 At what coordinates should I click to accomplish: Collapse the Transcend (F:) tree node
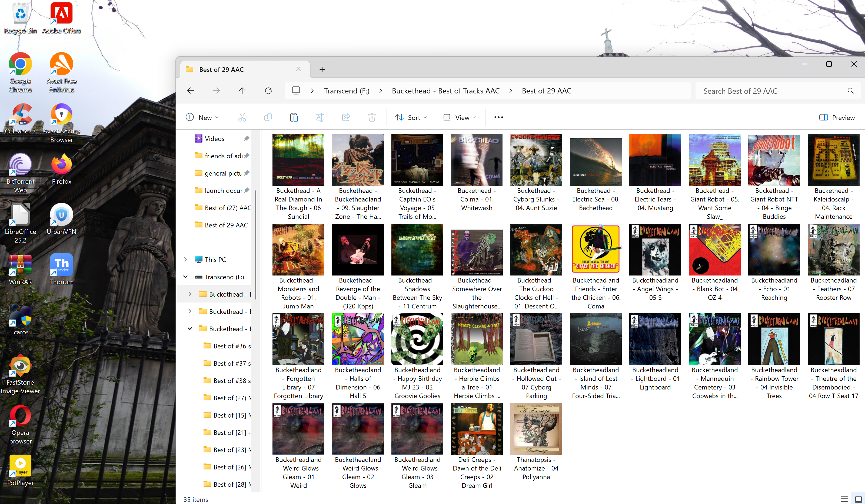pos(185,277)
